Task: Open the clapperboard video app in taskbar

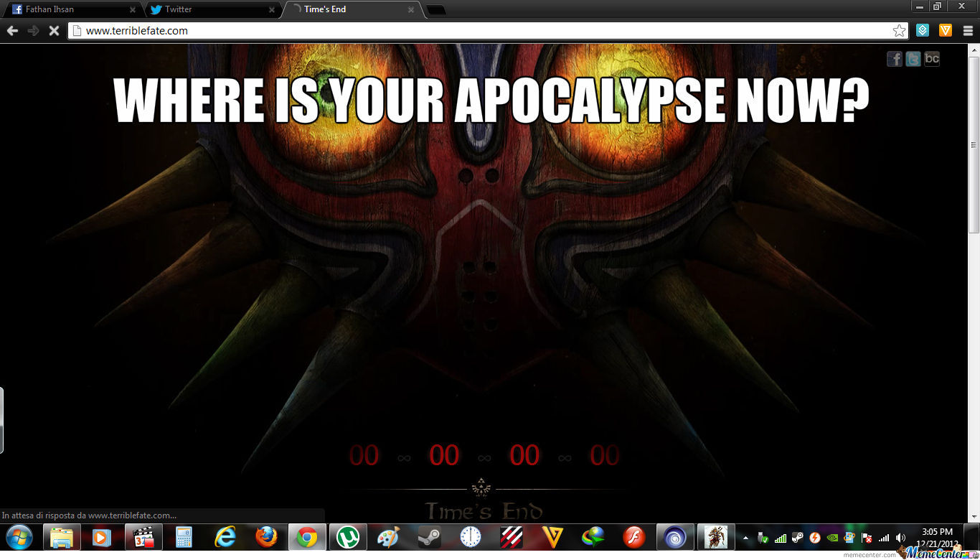Action: coord(143,537)
